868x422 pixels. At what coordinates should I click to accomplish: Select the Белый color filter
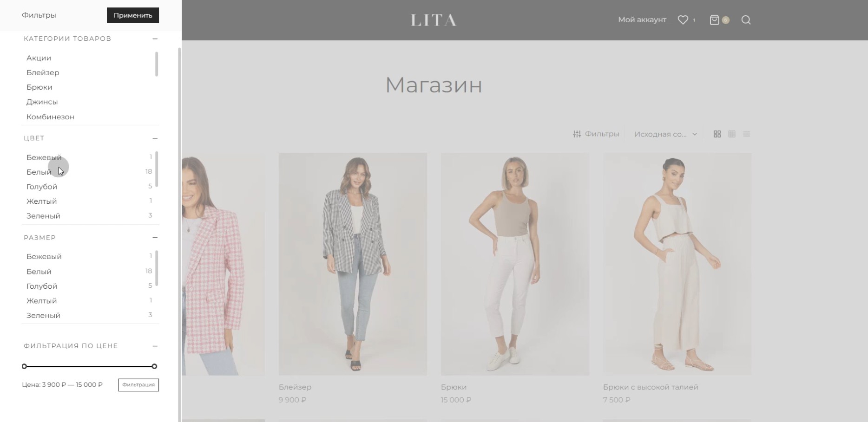pyautogui.click(x=39, y=172)
